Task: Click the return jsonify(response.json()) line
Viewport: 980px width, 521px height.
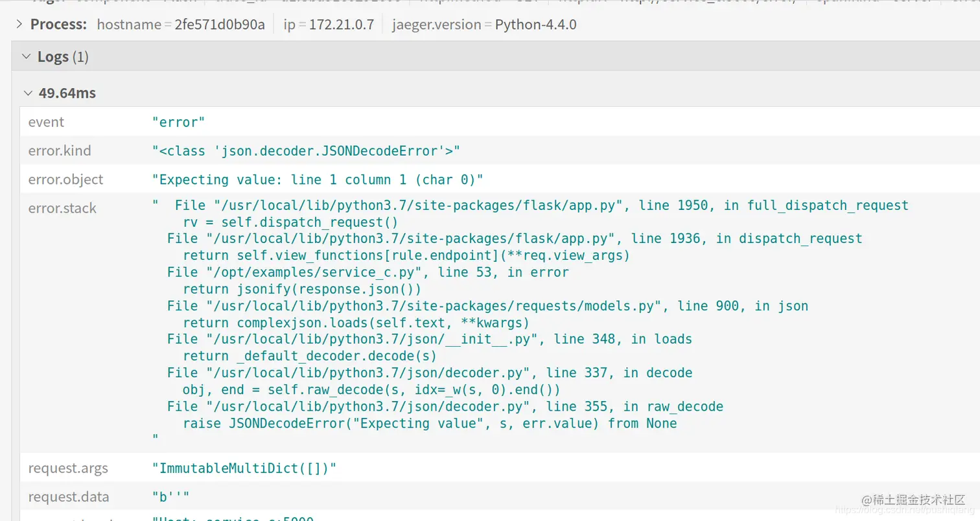Action: pyautogui.click(x=302, y=289)
